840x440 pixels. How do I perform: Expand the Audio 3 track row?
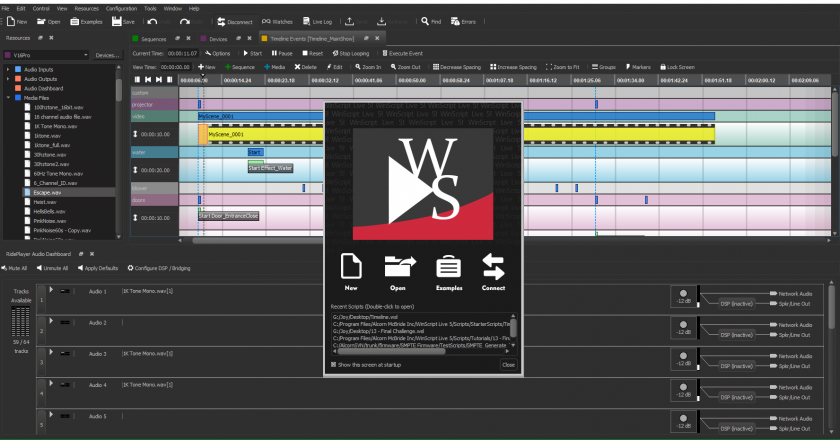tap(51, 352)
